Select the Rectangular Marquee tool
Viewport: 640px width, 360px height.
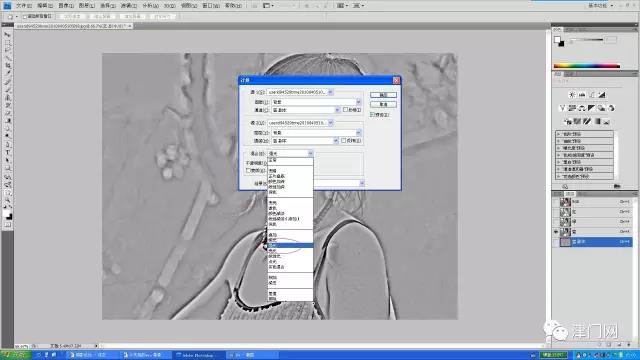[8, 42]
